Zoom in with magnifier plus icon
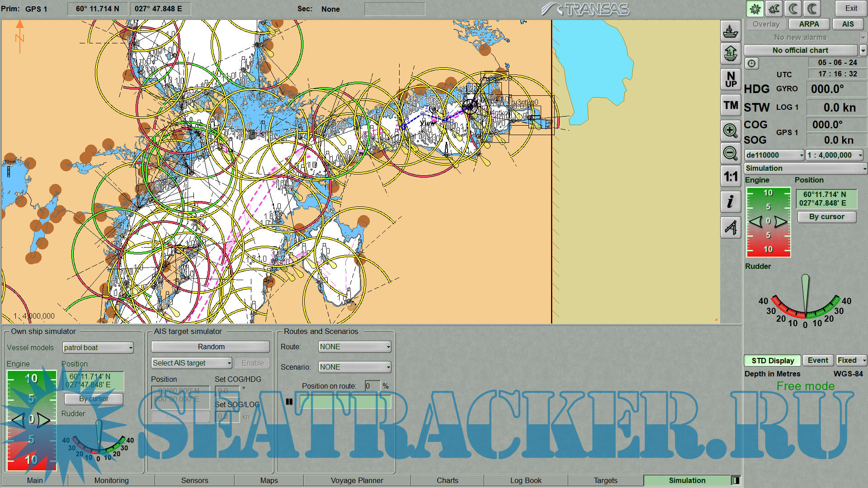Screen dimensions: 868x488 [730, 131]
